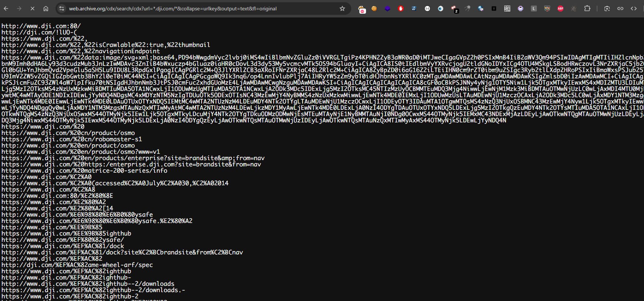Open the Extensions puzzle-piece menu
The image size is (644, 301).
[x=587, y=9]
